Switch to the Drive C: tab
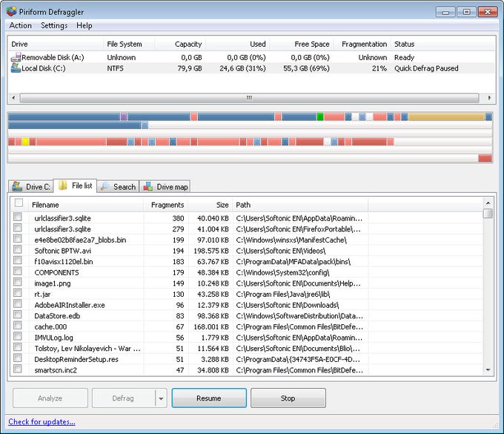The height and width of the screenshot is (434, 504). coord(31,187)
